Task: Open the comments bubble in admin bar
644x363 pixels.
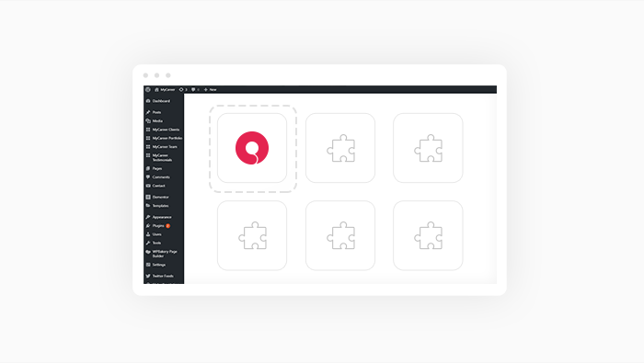Action: point(195,89)
